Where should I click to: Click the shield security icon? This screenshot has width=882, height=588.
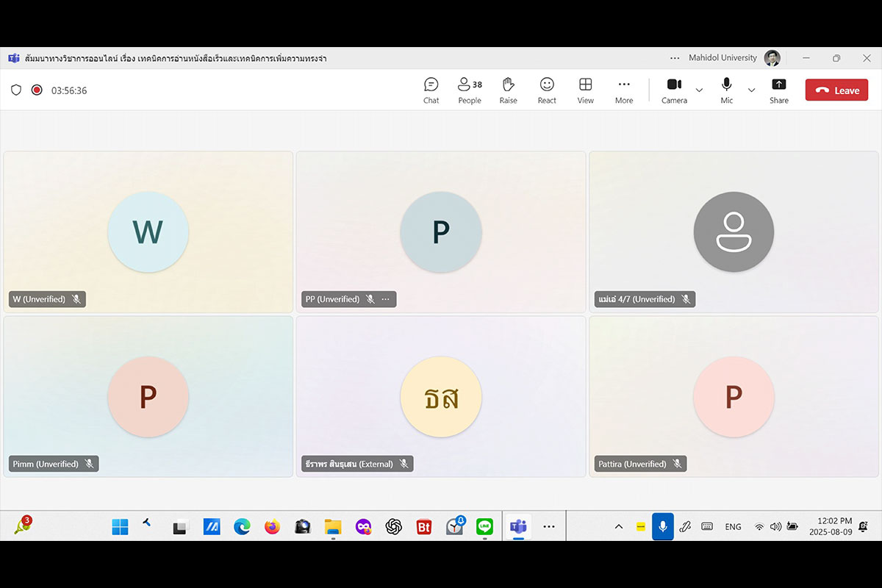click(x=16, y=90)
